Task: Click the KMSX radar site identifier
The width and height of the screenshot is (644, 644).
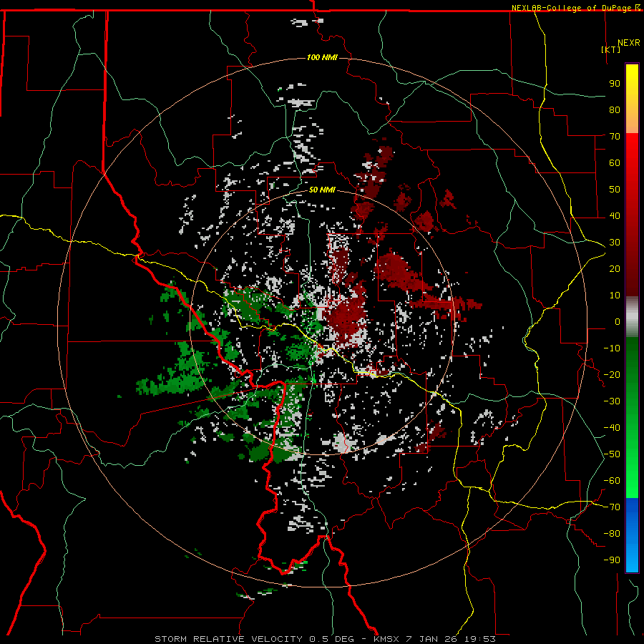Action: (386, 639)
